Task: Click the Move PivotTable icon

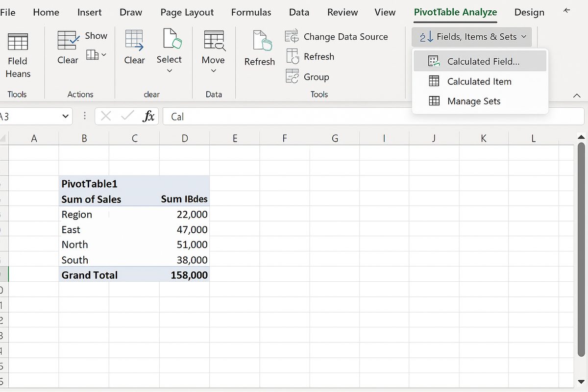Action: [x=215, y=41]
